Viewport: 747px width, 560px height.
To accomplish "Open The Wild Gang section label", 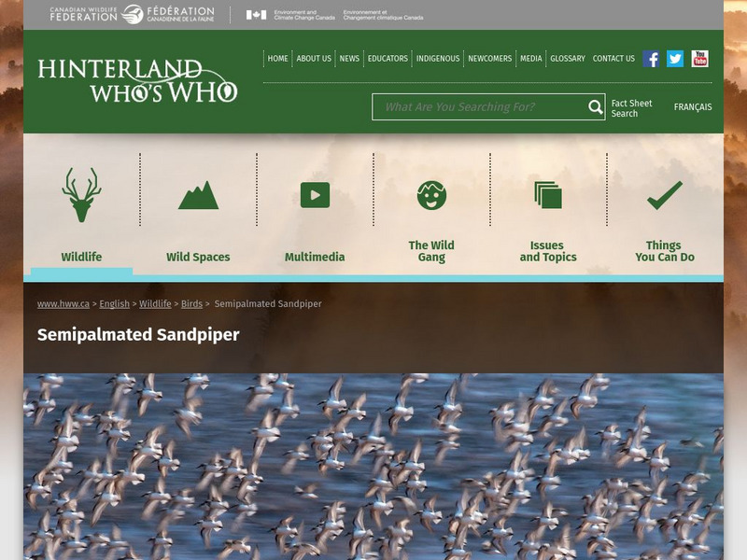I will pos(431,251).
